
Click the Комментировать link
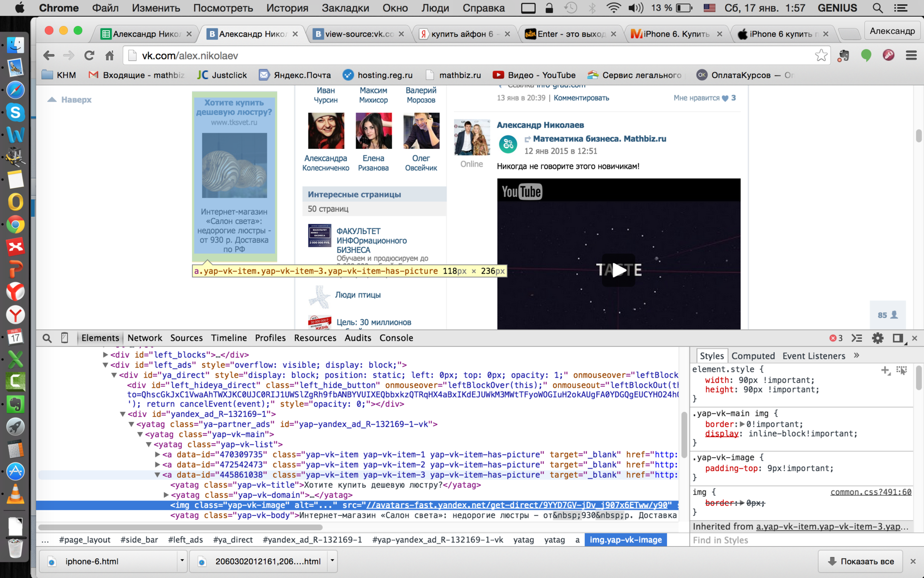581,98
